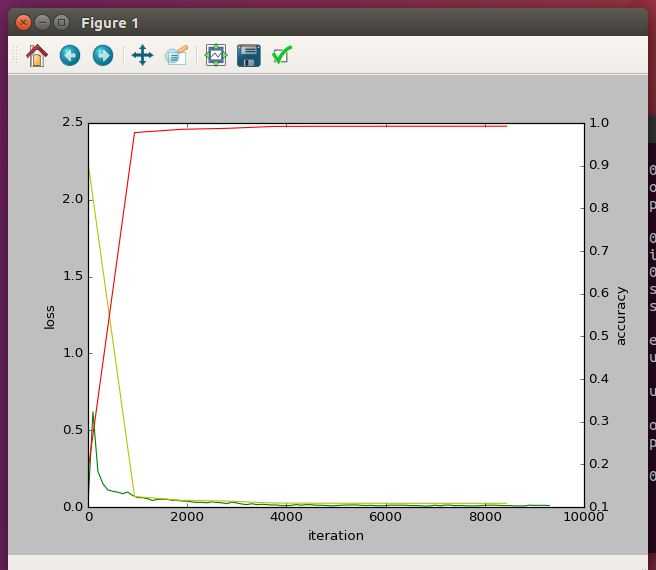Click the 6000 iteration tick label
The height and width of the screenshot is (570, 656).
coord(385,517)
